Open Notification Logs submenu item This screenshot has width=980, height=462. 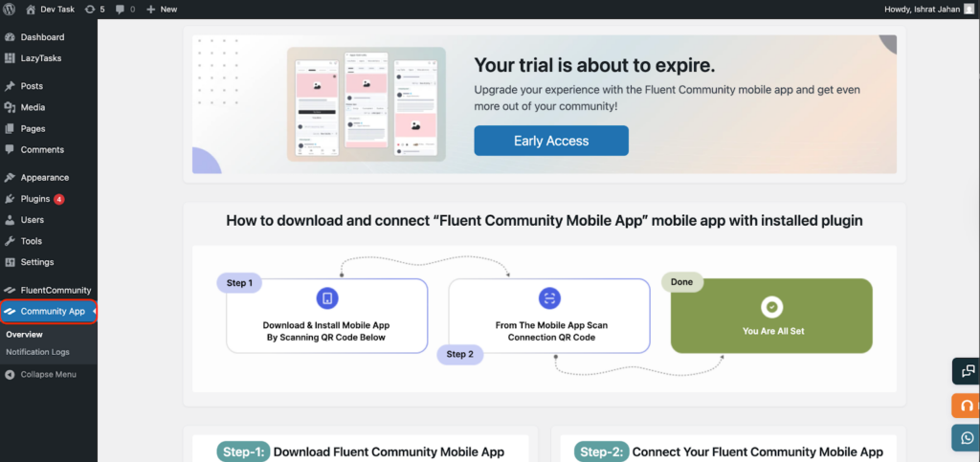(37, 352)
